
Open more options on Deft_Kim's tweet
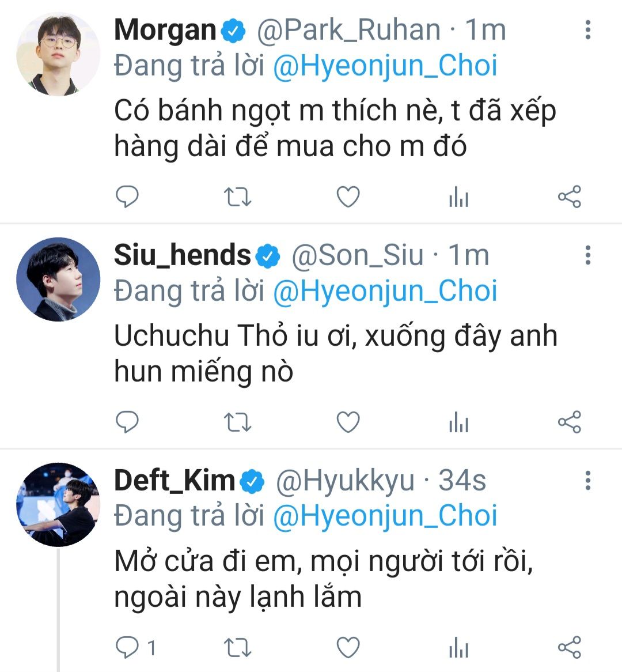587,480
